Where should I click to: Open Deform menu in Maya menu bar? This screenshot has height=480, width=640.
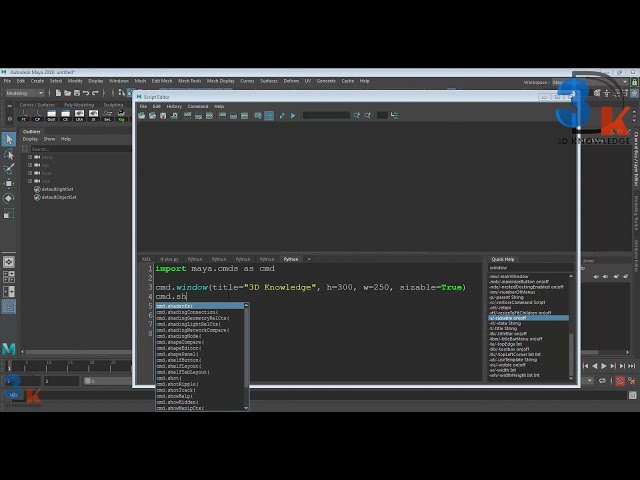click(x=291, y=81)
